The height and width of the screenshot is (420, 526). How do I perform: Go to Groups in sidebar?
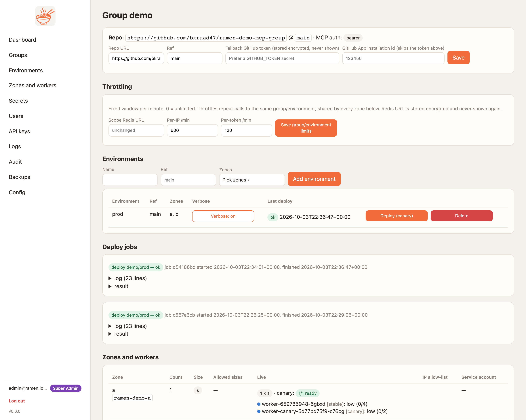18,55
